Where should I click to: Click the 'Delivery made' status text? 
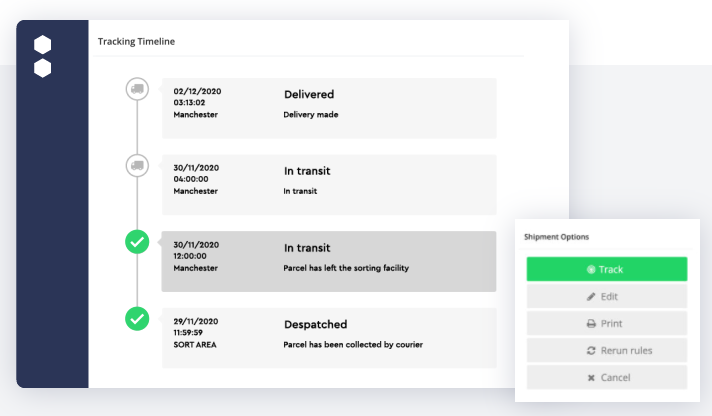[x=310, y=115]
